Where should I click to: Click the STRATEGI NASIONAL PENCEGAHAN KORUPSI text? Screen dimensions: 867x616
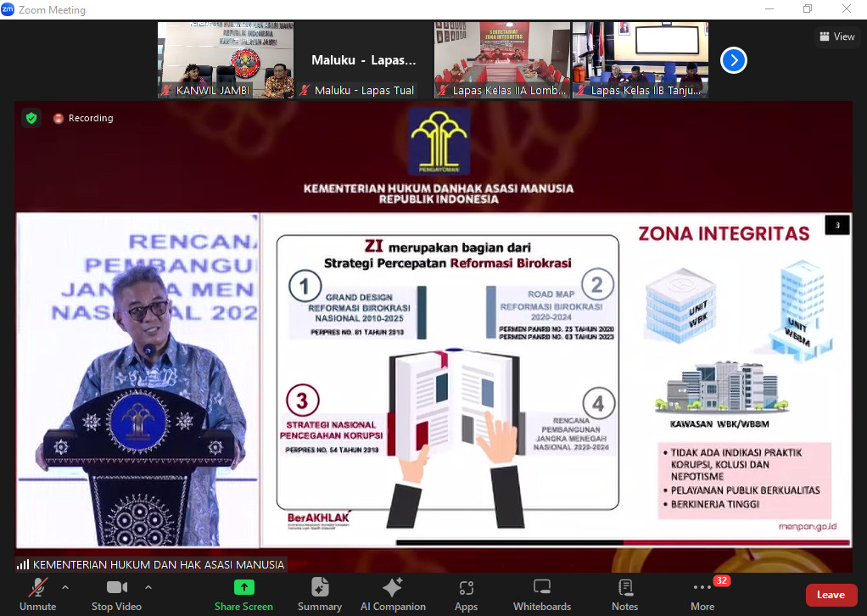click(x=331, y=430)
